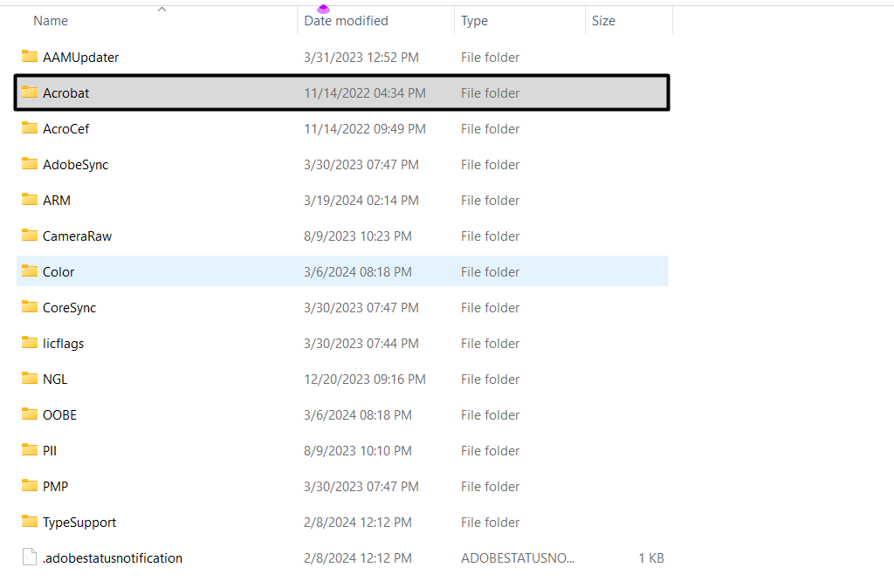This screenshot has height=588, width=894.
Task: Select the .adobestatusnotification file icon
Action: [x=30, y=557]
